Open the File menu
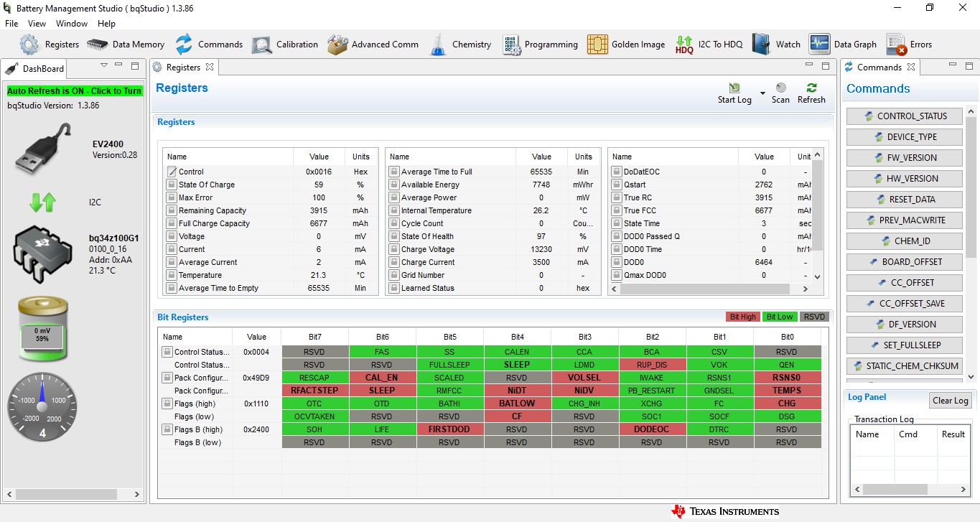The image size is (980, 522). 11,24
